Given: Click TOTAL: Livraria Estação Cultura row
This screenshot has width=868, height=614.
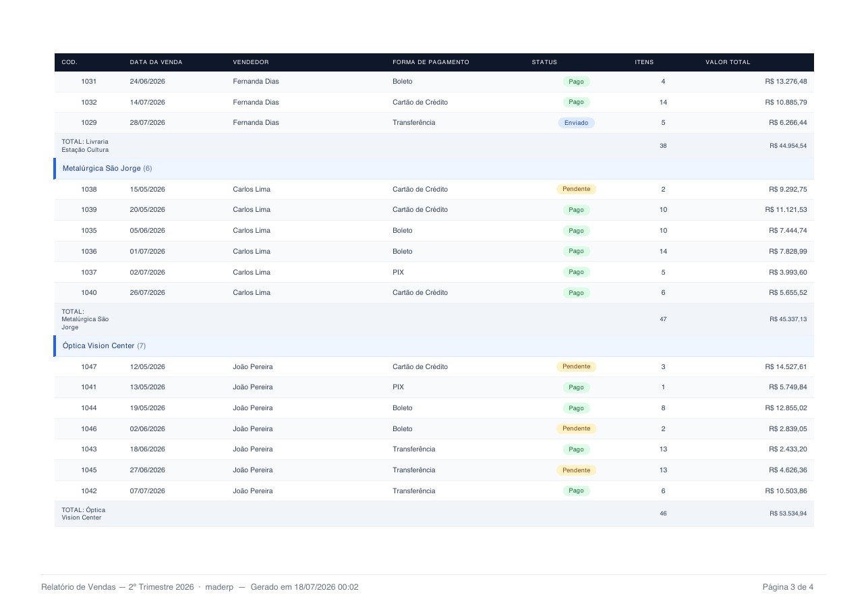Looking at the screenshot, I should point(434,146).
